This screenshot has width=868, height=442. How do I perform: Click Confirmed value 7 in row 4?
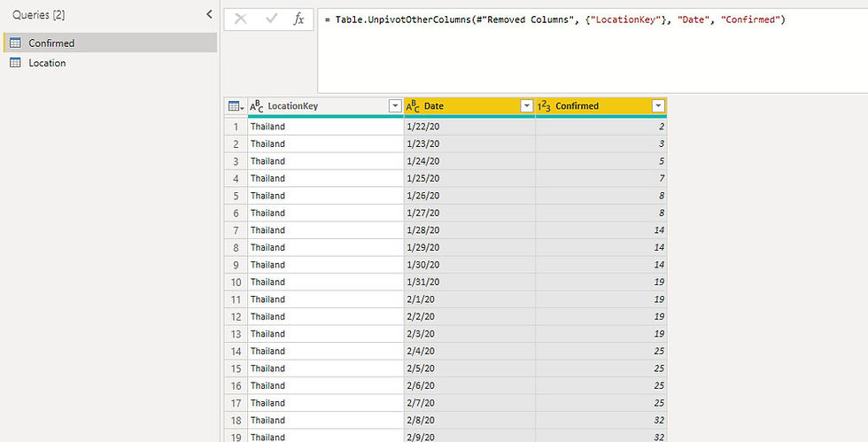coord(601,178)
